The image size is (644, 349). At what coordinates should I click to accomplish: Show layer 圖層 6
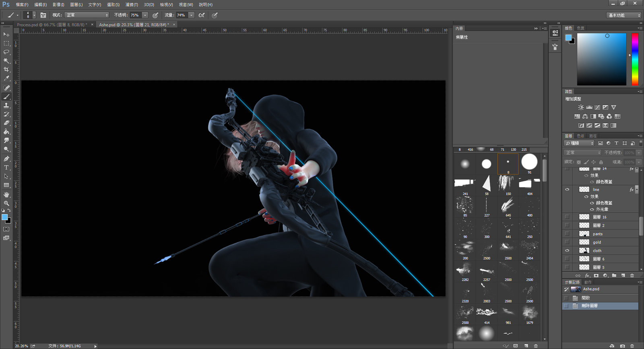(x=567, y=259)
